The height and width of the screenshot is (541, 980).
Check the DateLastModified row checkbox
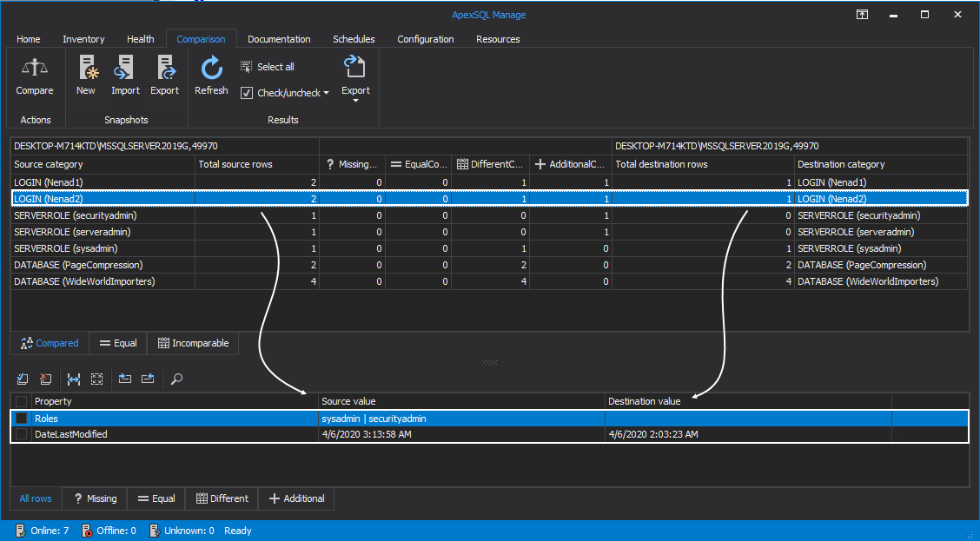22,434
